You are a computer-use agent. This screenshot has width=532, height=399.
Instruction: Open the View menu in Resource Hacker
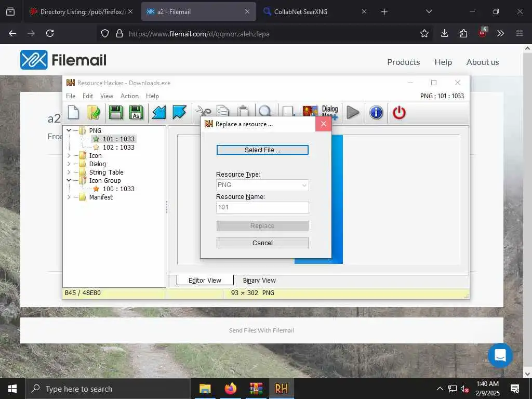pos(107,96)
